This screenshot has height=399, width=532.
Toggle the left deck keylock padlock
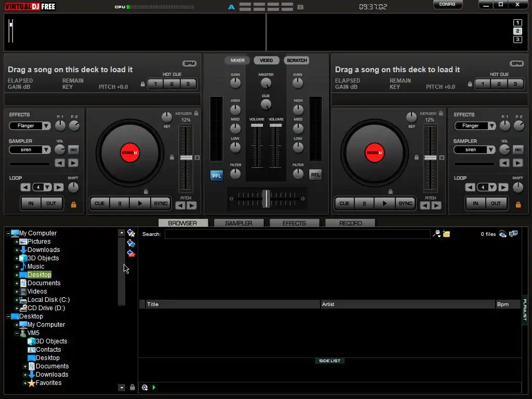pyautogui.click(x=196, y=113)
